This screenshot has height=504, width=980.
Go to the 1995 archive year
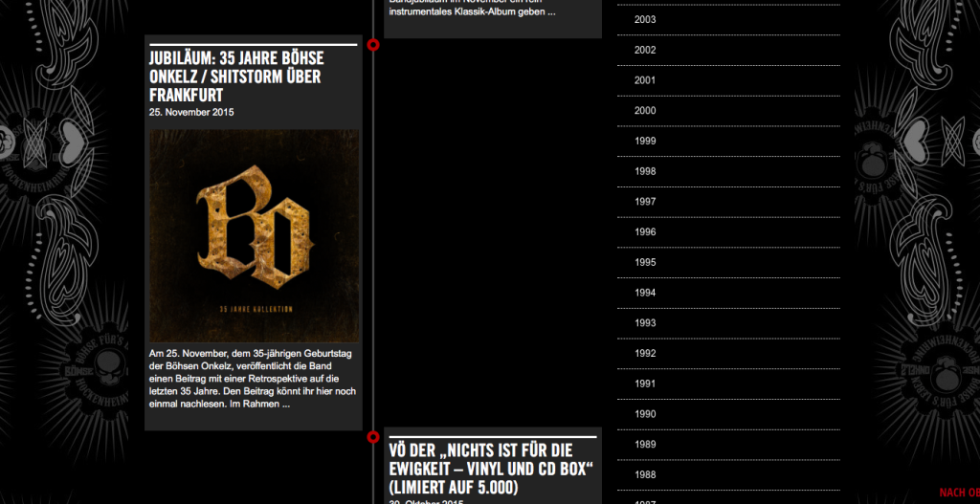pyautogui.click(x=645, y=263)
